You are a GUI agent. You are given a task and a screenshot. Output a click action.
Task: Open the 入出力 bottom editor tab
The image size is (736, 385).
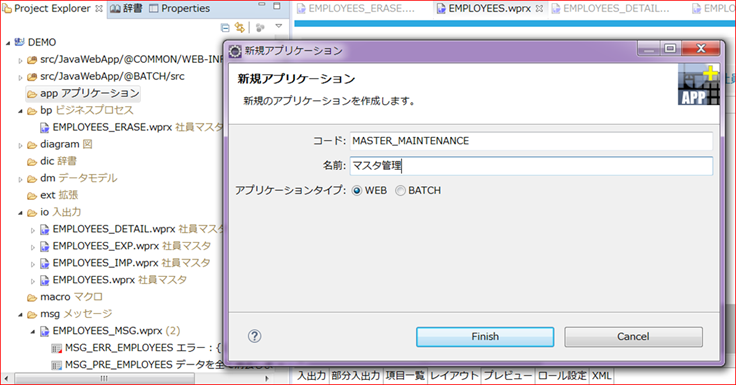pyautogui.click(x=311, y=376)
